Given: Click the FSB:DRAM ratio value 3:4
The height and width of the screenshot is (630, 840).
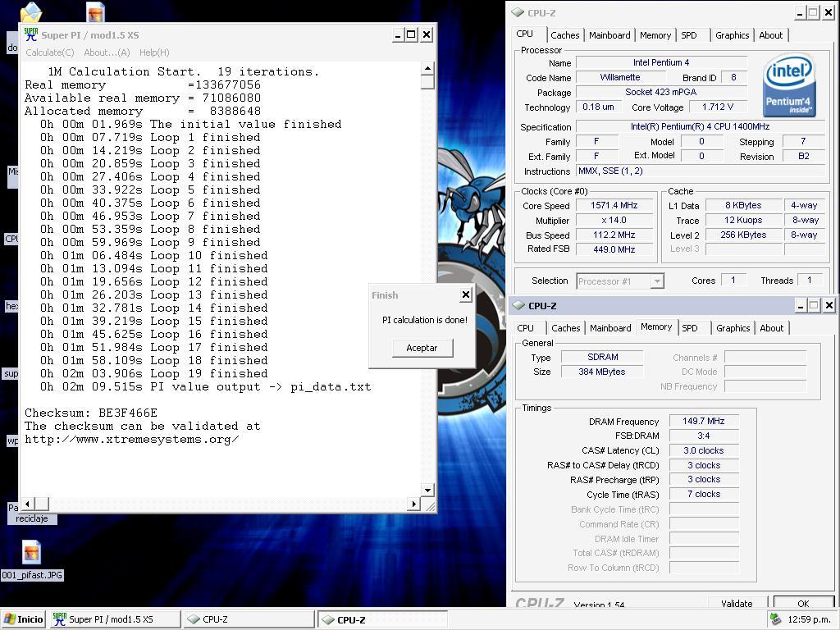Looking at the screenshot, I should 704,436.
